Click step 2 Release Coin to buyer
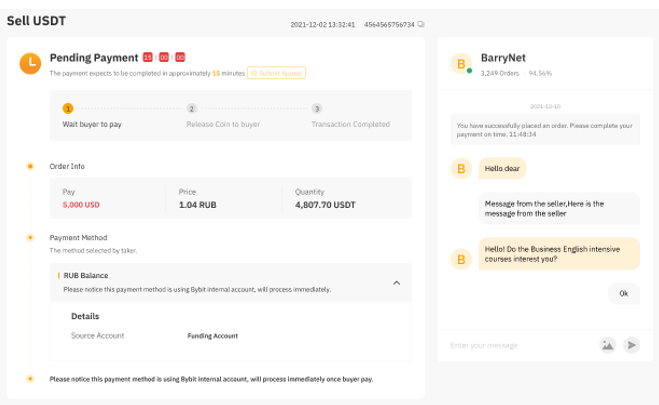Image resolution: width=659 pixels, height=405 pixels. tap(191, 108)
